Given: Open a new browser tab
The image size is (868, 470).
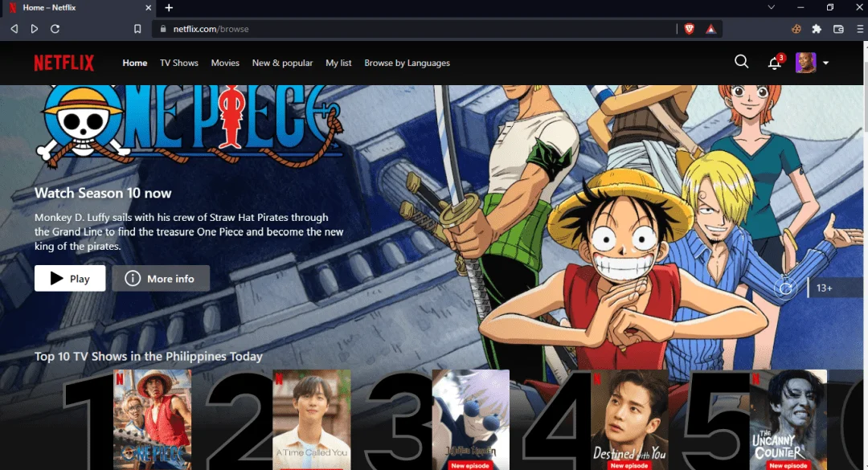Looking at the screenshot, I should tap(169, 8).
